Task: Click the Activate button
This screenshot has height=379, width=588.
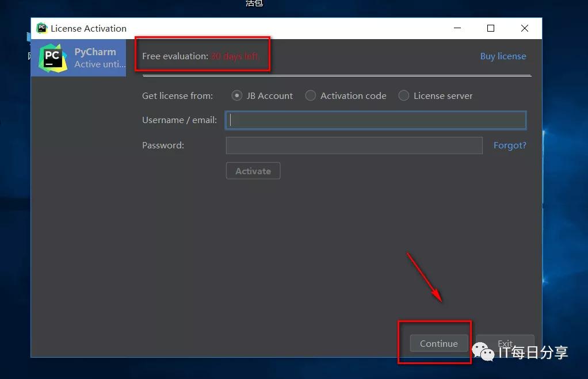Action: (253, 171)
